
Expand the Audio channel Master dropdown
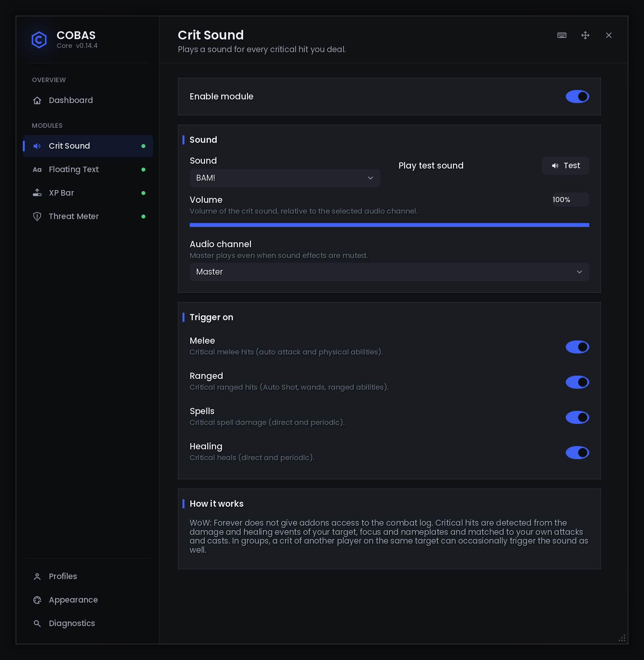[x=389, y=272]
